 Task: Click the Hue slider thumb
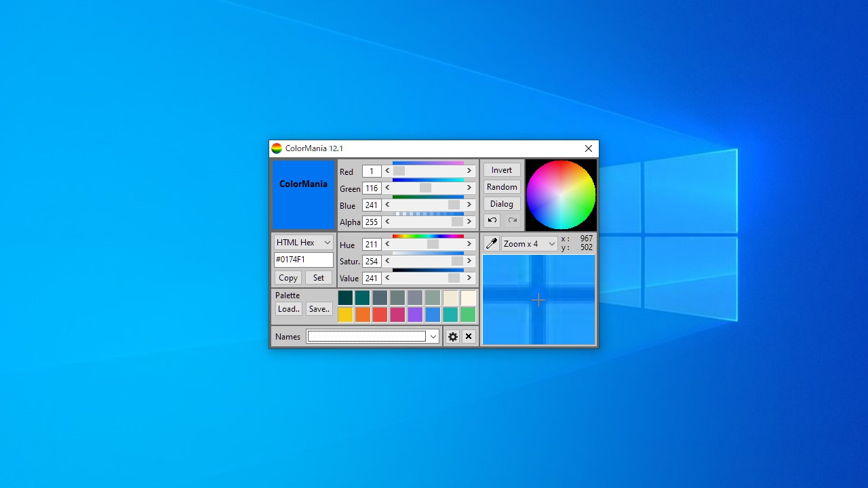pos(433,244)
